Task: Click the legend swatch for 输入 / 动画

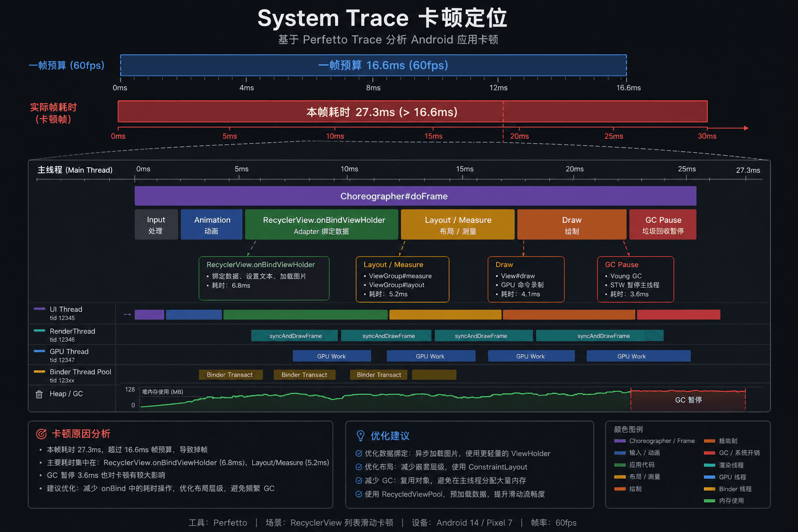Action: tap(620, 453)
